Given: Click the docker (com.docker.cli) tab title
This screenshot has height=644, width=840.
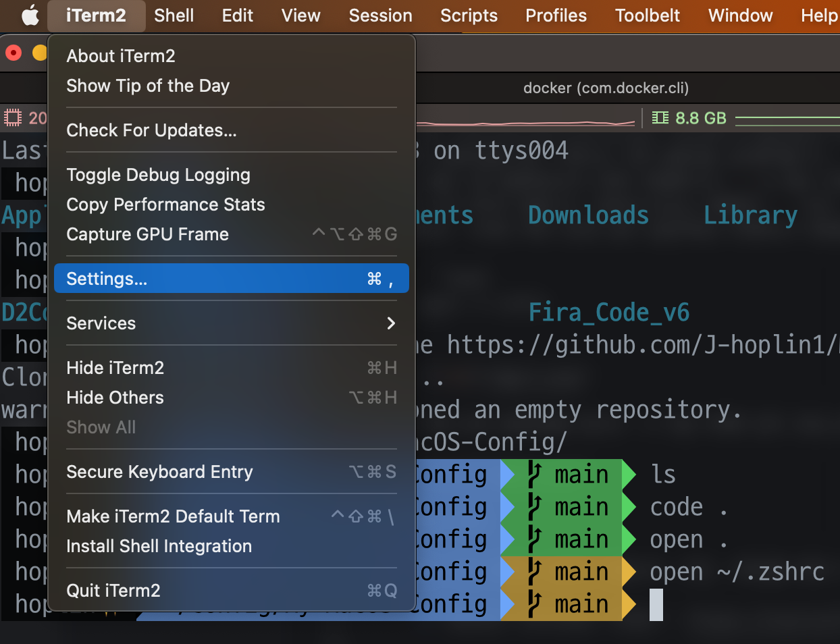Looking at the screenshot, I should click(x=606, y=88).
